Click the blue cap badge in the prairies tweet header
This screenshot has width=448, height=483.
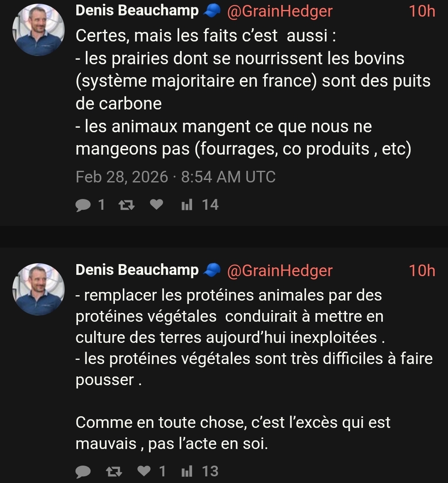[x=212, y=12]
